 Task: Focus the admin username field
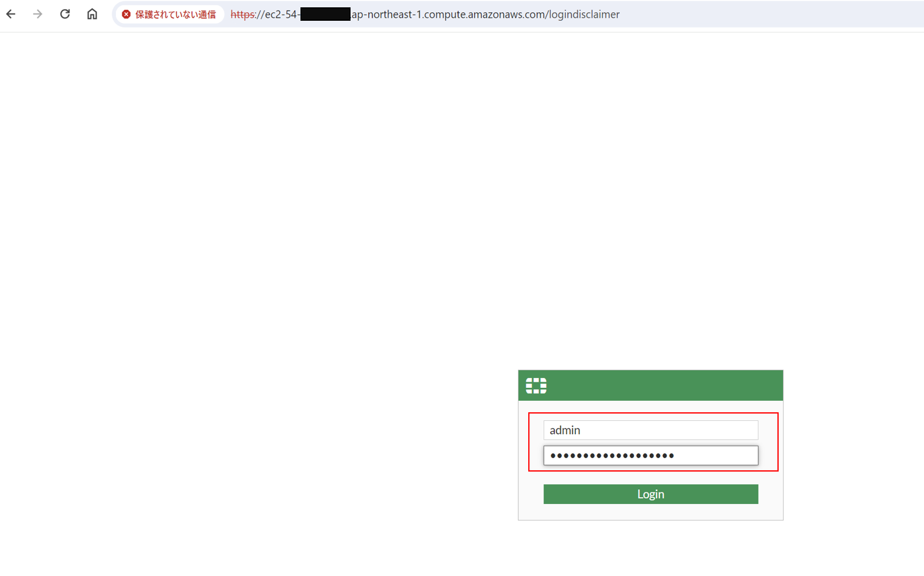click(x=650, y=430)
